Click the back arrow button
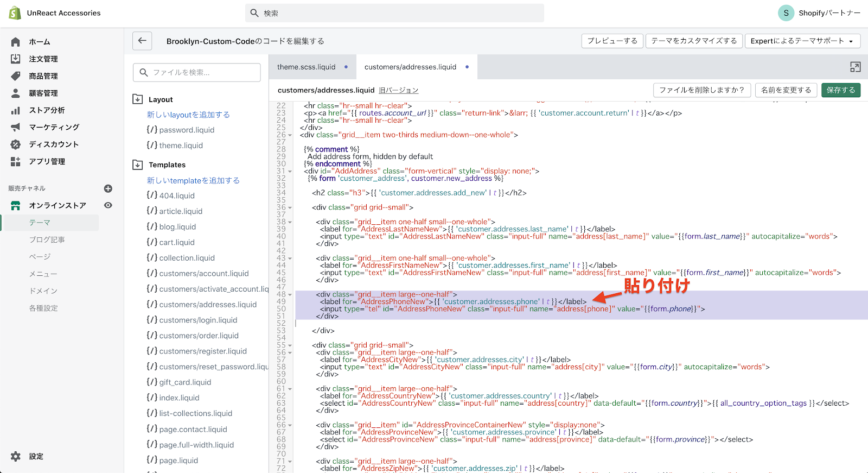The height and width of the screenshot is (473, 868). (142, 41)
